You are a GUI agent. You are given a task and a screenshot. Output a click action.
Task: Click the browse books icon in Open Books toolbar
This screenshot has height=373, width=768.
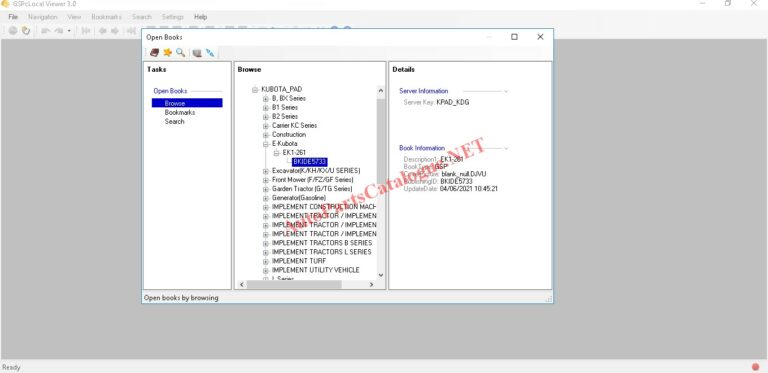click(x=154, y=52)
